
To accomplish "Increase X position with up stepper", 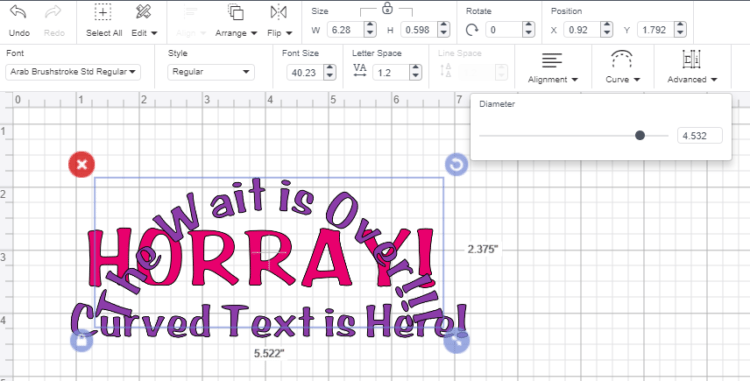I will pos(607,26).
